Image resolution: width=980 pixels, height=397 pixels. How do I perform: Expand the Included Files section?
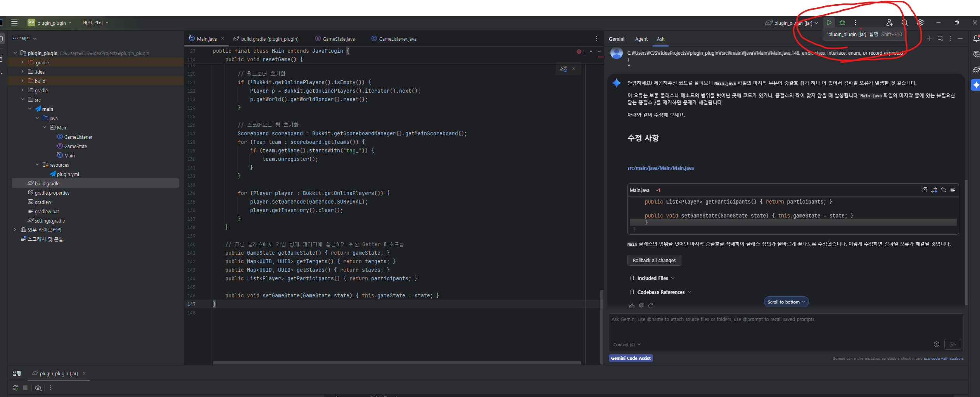coord(652,278)
